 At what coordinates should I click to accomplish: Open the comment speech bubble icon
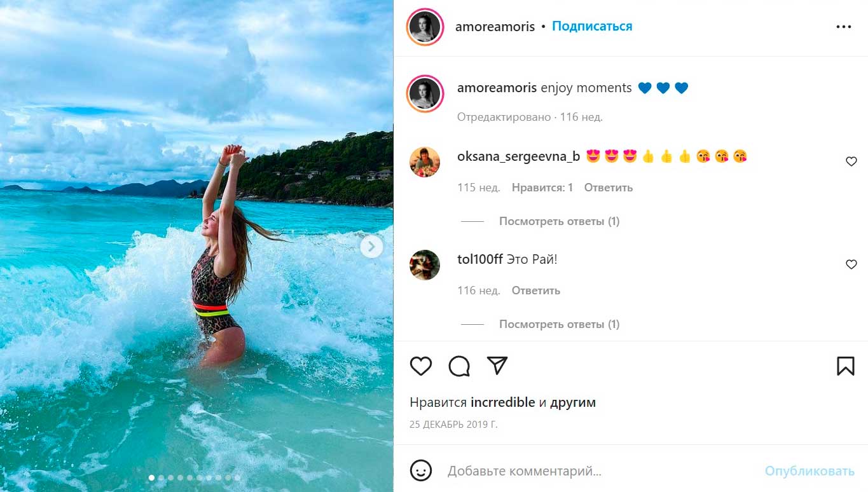(459, 366)
